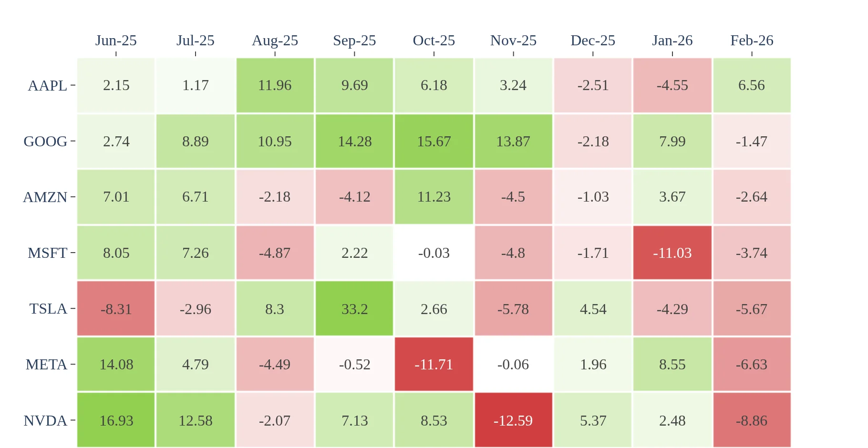The width and height of the screenshot is (868, 448).
Task: Select the AMZN Oct-25 cell showing 11.23
Action: (x=434, y=197)
